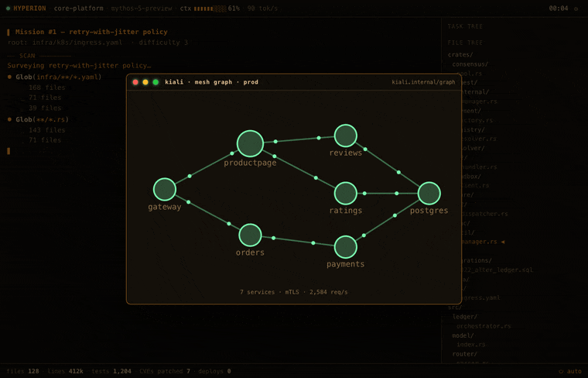
Task: Click the tests 1,204 status entry
Action: click(111, 371)
